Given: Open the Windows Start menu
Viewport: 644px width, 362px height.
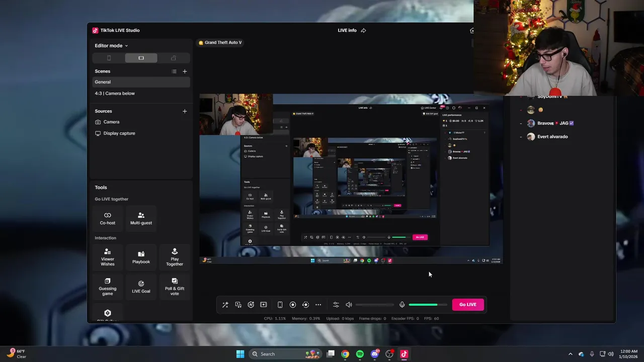Looking at the screenshot, I should [x=240, y=354].
